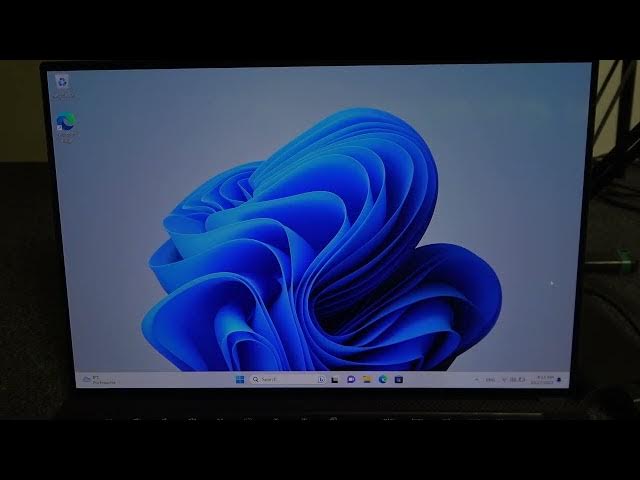
Task: Expand the hidden system tray icons chevron
Action: pos(476,380)
